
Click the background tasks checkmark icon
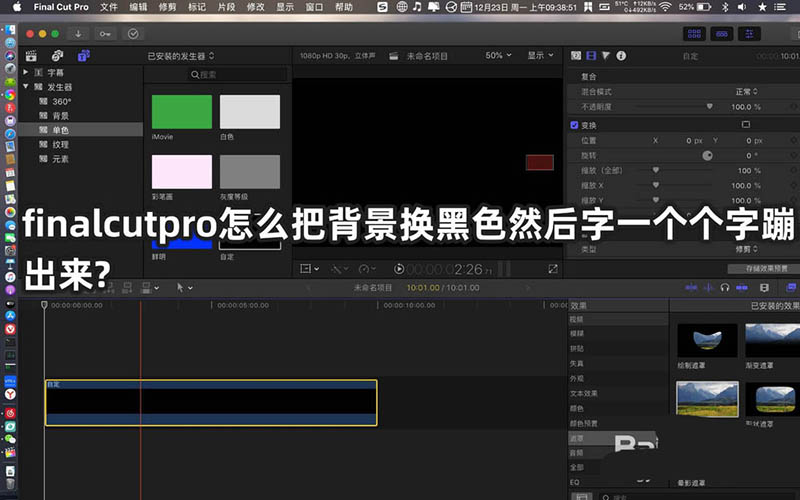[133, 34]
